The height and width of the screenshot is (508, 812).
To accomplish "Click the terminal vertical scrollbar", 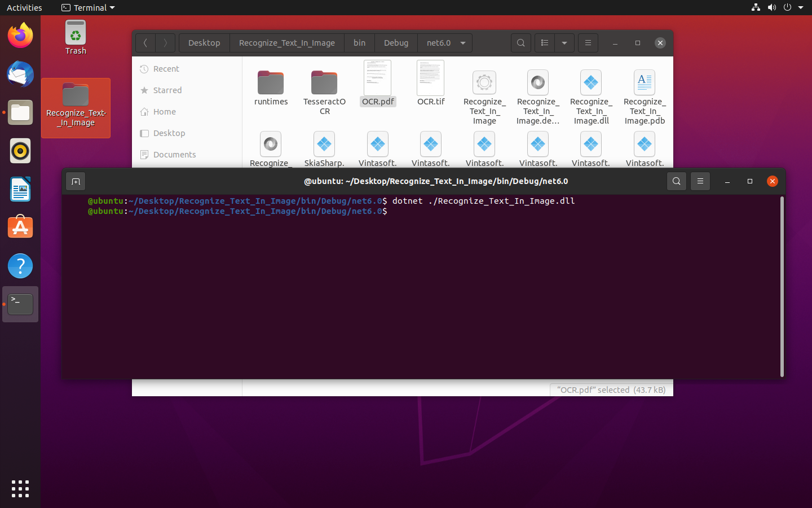I will click(782, 286).
